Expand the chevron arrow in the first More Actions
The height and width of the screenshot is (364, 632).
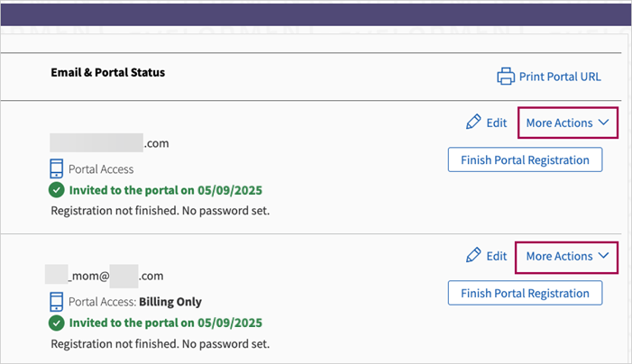(604, 123)
